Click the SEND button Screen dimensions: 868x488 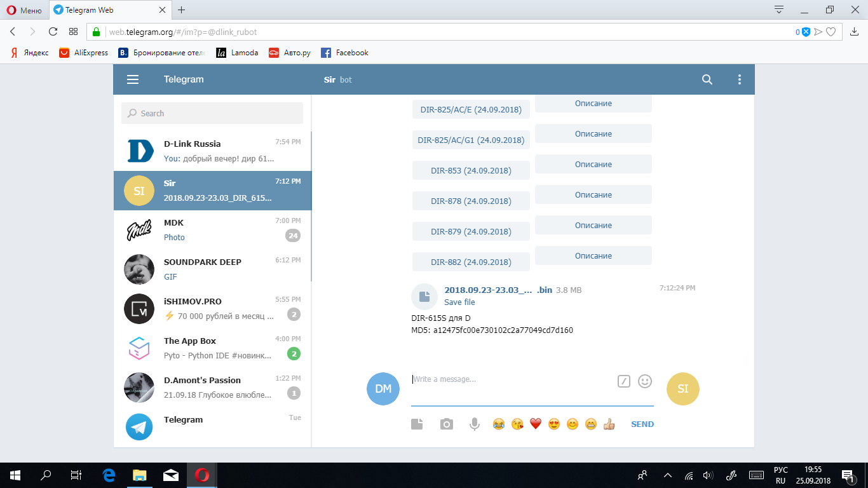point(642,424)
